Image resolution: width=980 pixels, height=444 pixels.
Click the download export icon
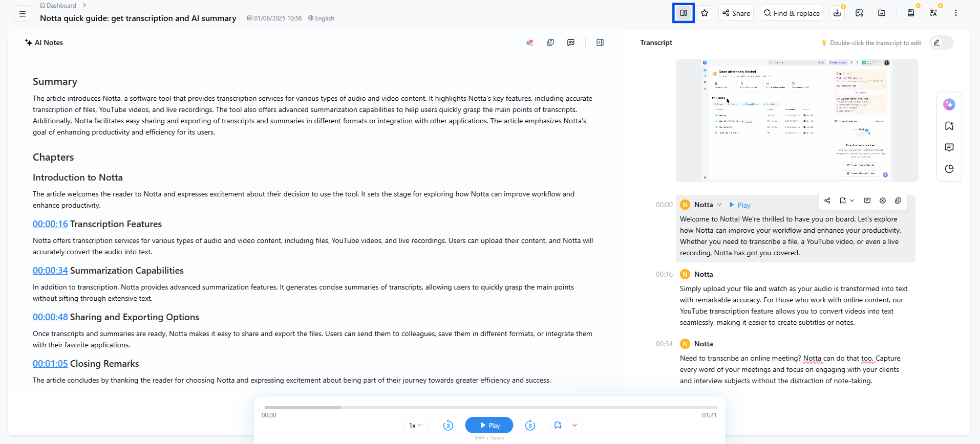coord(837,13)
